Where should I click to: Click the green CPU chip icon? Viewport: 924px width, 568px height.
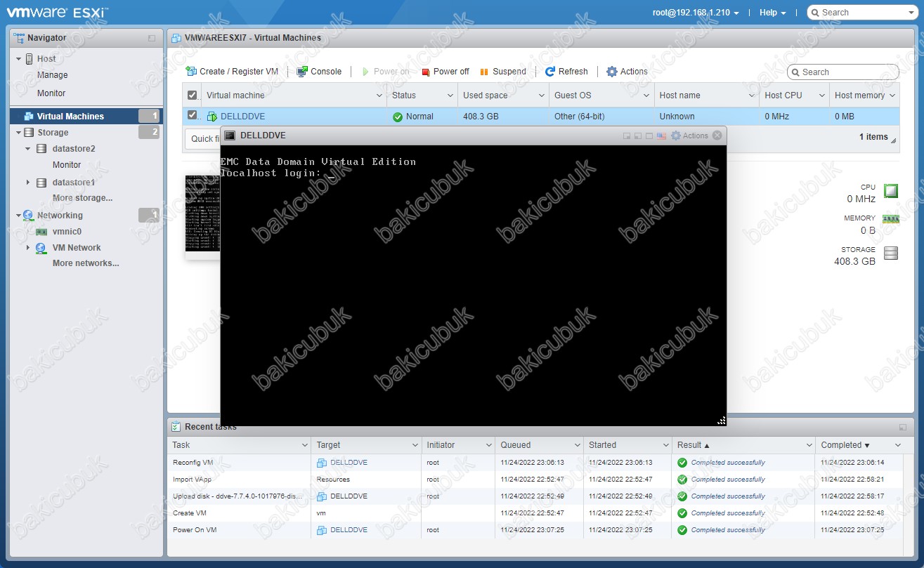click(x=891, y=190)
